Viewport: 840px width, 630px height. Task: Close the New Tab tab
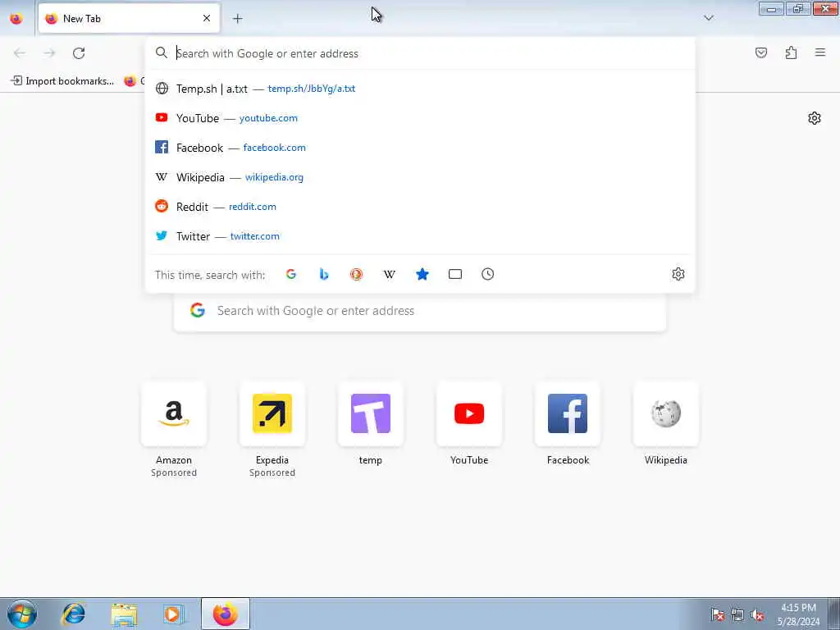coord(207,18)
